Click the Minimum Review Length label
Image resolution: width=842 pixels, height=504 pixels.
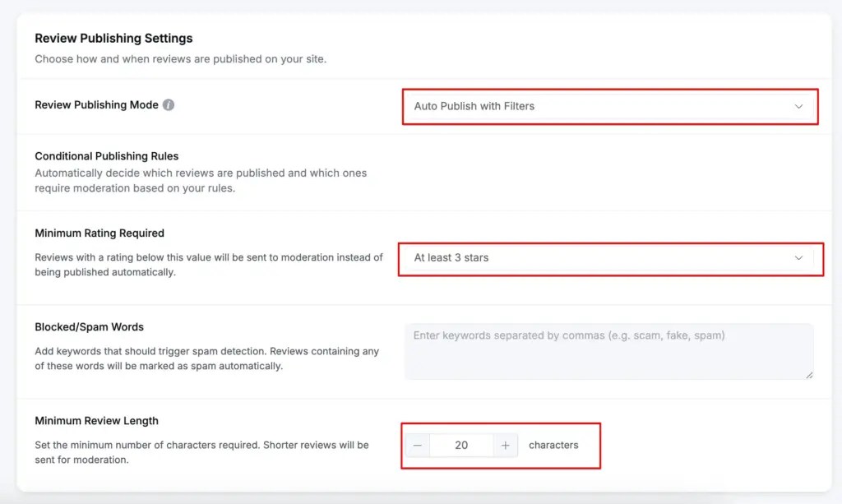[96, 421]
